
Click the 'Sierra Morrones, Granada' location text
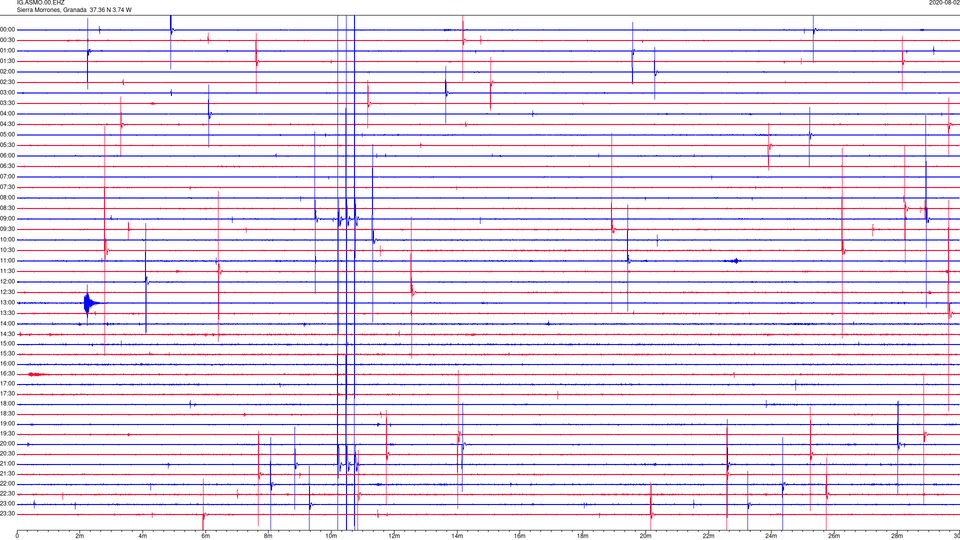pos(51,10)
